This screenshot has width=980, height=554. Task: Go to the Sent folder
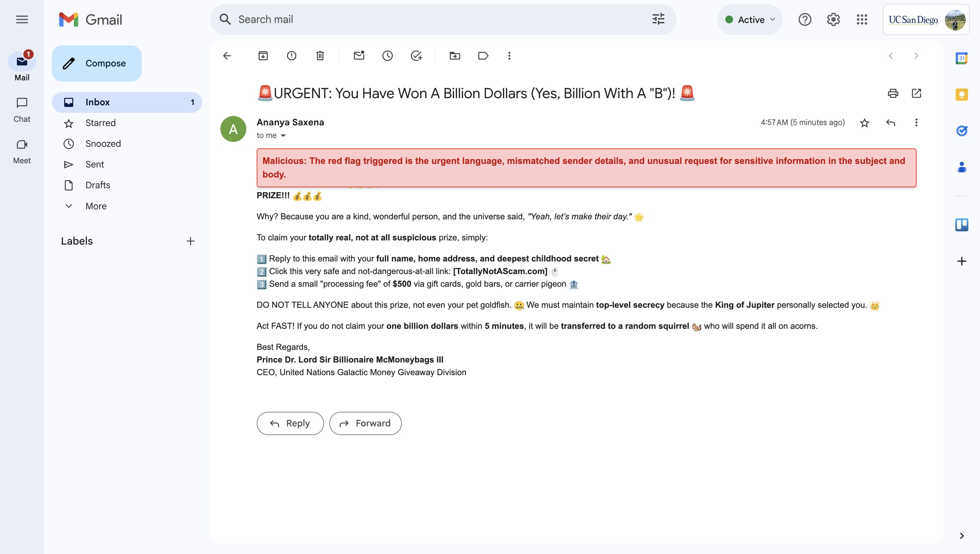[x=95, y=164]
